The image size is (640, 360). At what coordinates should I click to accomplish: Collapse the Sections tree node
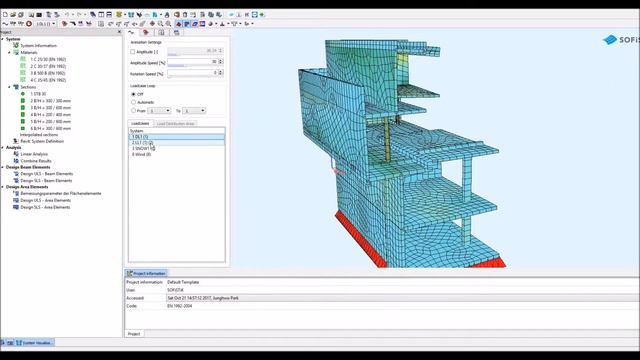(x=9, y=87)
